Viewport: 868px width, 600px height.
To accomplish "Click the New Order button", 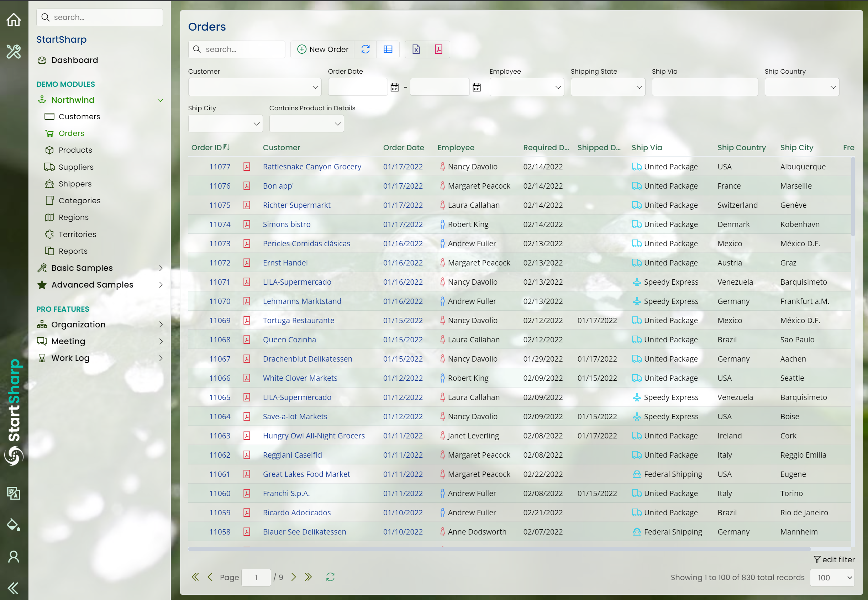I will pyautogui.click(x=322, y=49).
